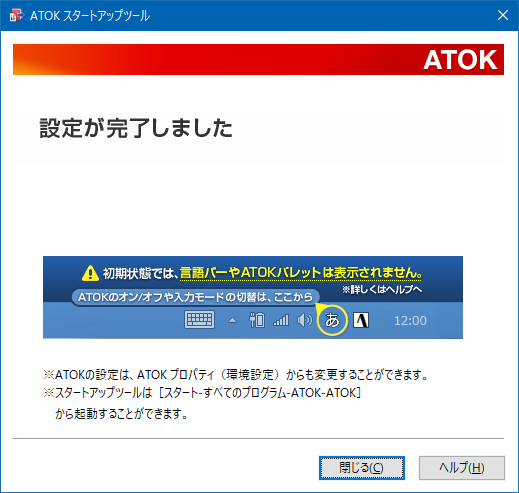The width and height of the screenshot is (519, 493).
Task: Click the speaker volume icon
Action: (x=305, y=320)
